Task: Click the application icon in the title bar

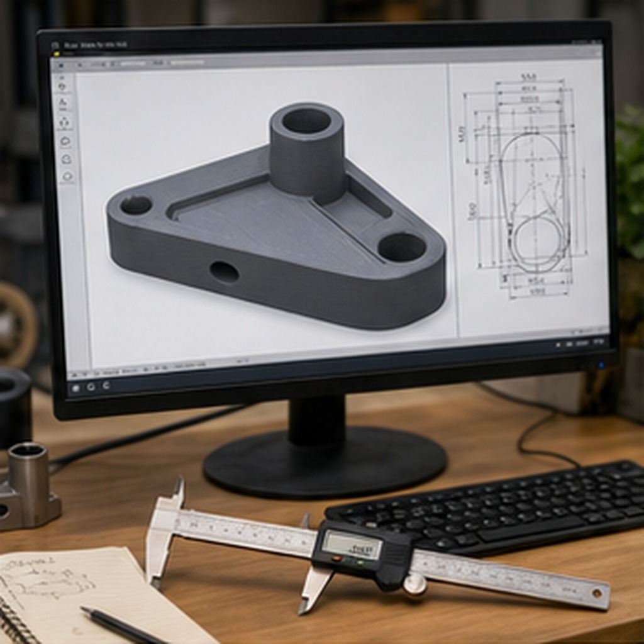Action: click(55, 45)
